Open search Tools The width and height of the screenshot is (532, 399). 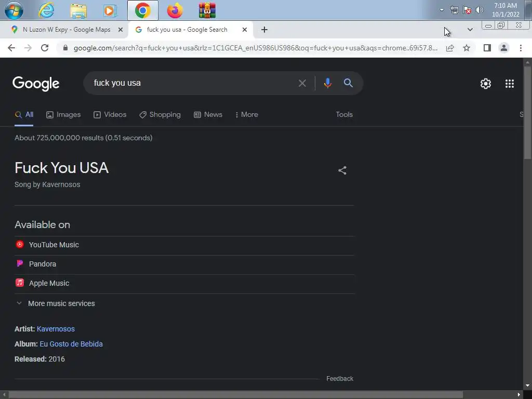click(x=344, y=115)
